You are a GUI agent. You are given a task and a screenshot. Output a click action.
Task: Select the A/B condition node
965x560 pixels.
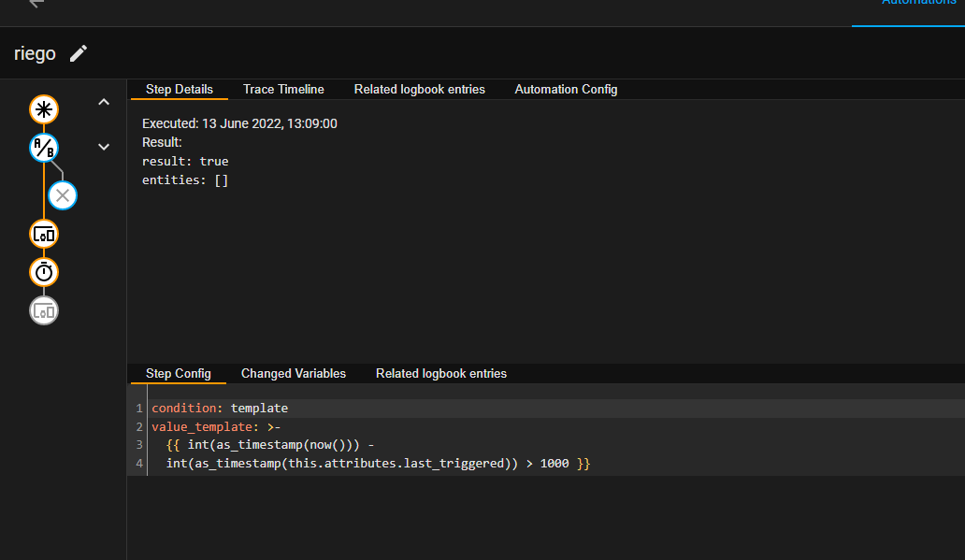click(44, 148)
